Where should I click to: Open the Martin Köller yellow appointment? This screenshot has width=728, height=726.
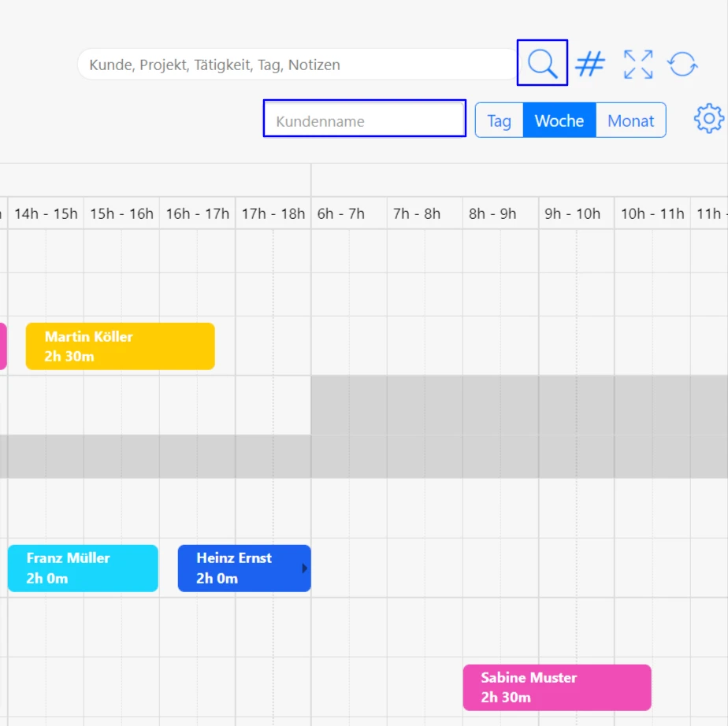point(120,346)
